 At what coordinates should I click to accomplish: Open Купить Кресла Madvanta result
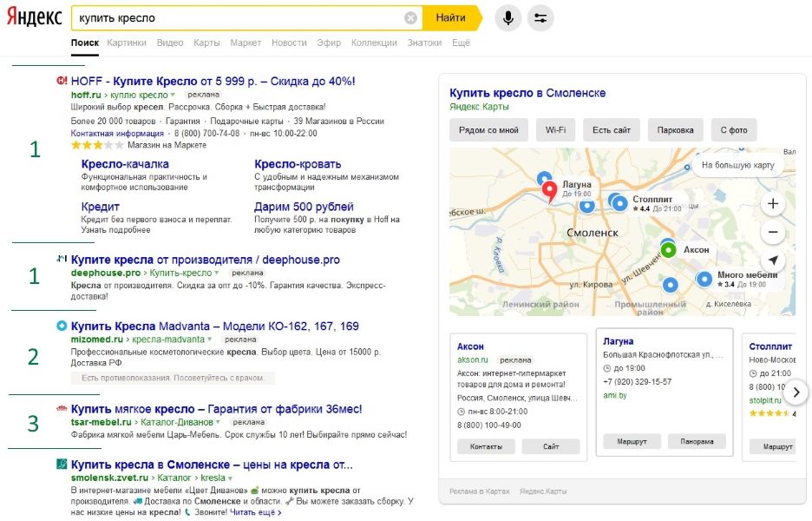pyautogui.click(x=215, y=326)
